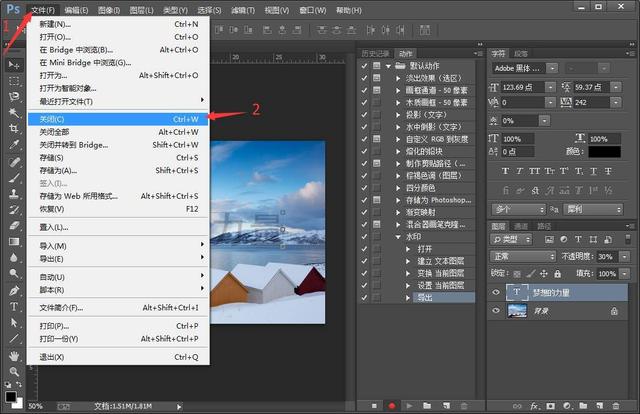Toggle the checkmark for 渐变映射 action

[364, 212]
